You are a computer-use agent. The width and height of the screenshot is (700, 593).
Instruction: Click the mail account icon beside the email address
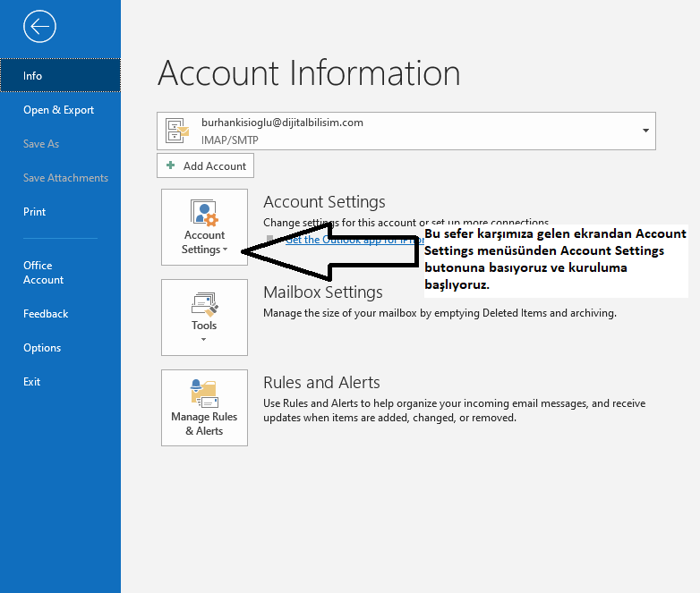click(177, 131)
